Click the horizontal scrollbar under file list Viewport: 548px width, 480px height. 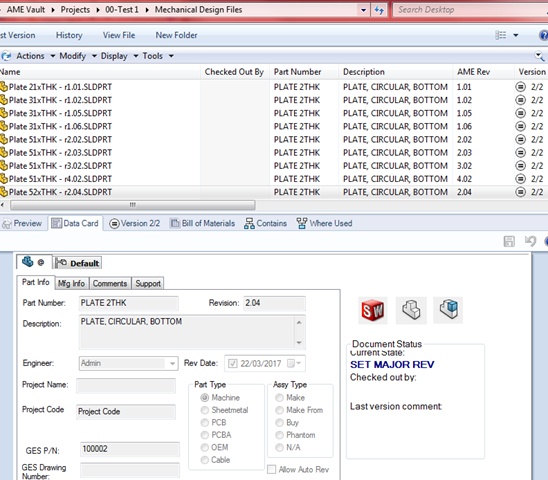(133, 205)
